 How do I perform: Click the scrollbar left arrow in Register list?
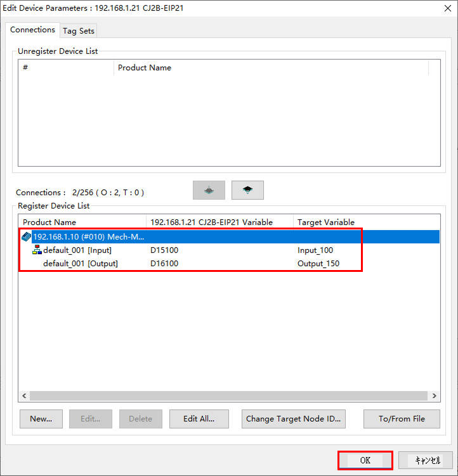point(24,396)
